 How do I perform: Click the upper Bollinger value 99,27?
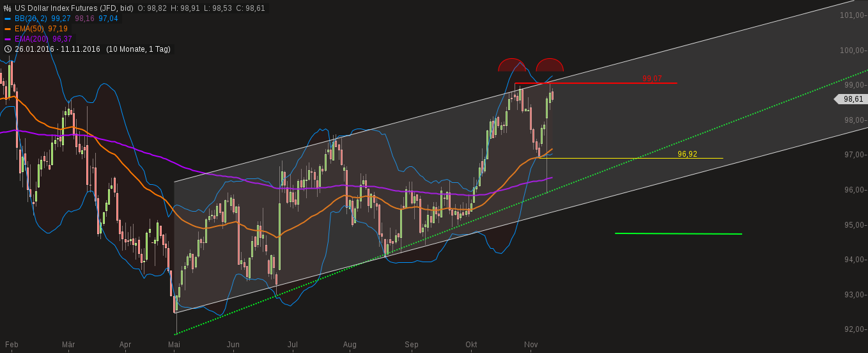pos(61,19)
